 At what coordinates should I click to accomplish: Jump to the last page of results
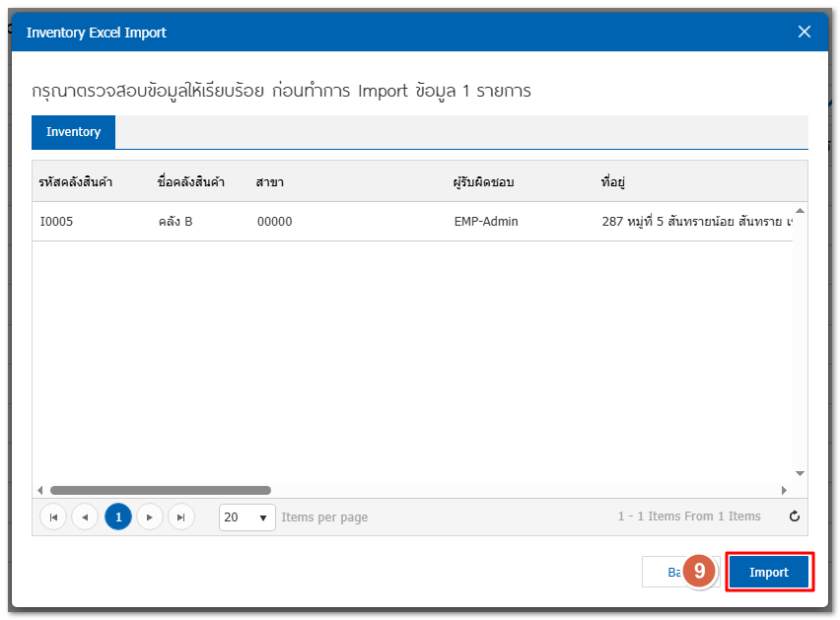pos(180,517)
